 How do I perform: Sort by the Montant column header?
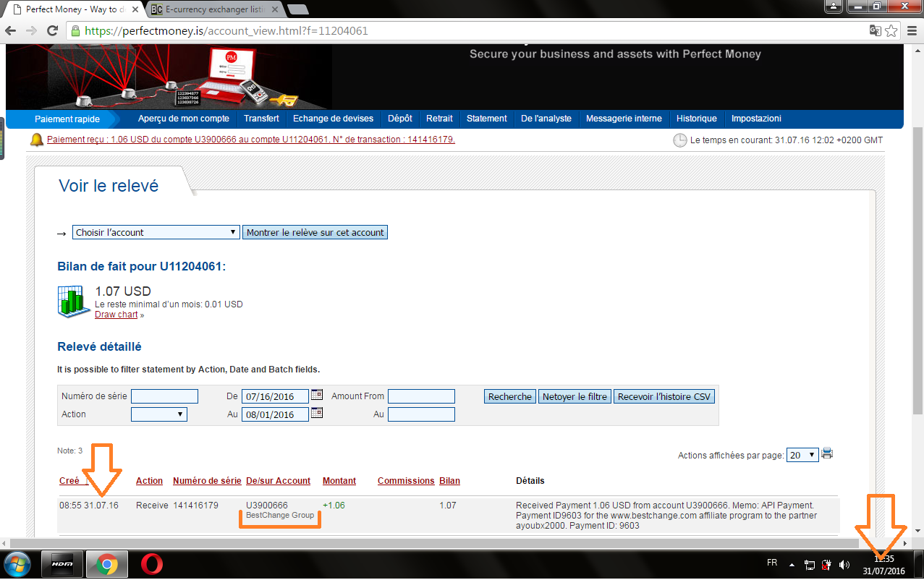pos(339,481)
